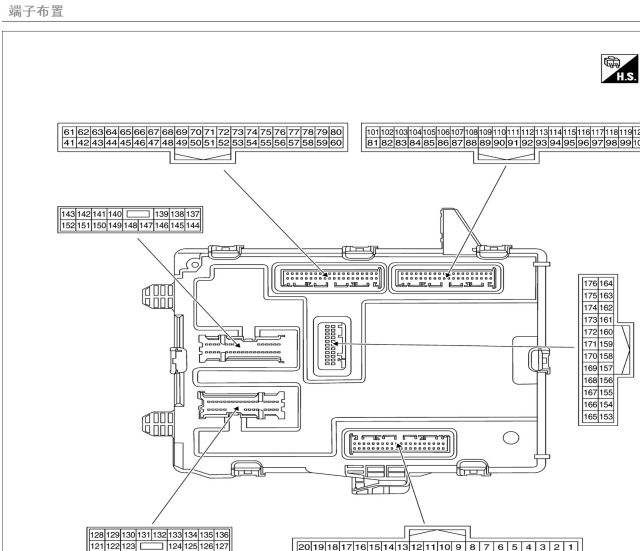Select terminal number 70
Image resolution: width=640 pixels, height=551 pixels.
(196, 132)
